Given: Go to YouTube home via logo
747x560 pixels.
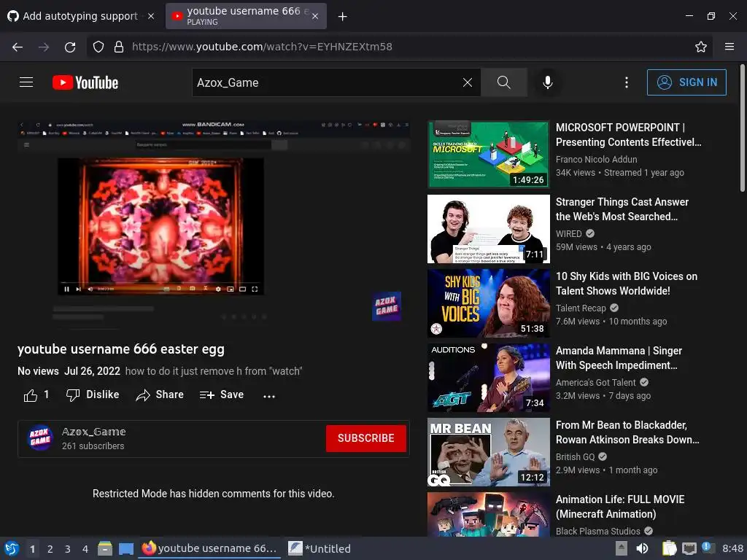Looking at the screenshot, I should pyautogui.click(x=85, y=82).
